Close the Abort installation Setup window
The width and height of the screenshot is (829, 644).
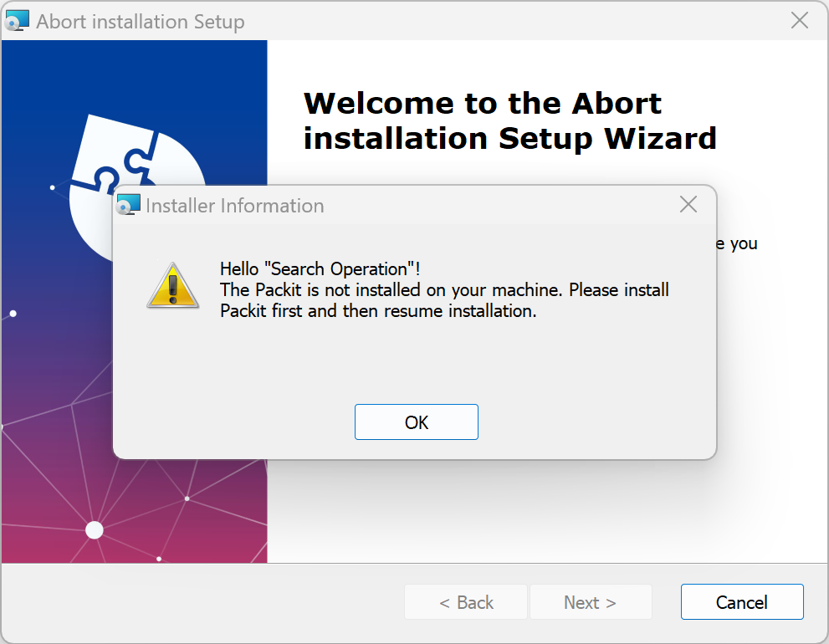(800, 21)
